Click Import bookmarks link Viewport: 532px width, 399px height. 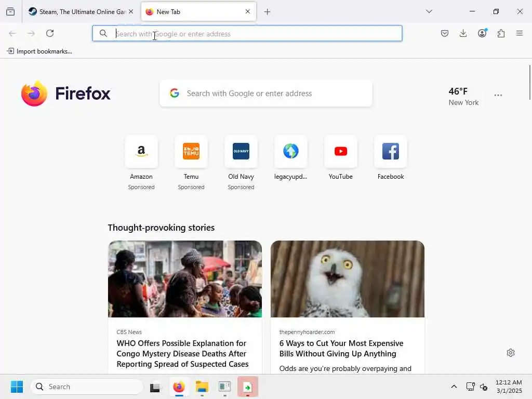39,51
